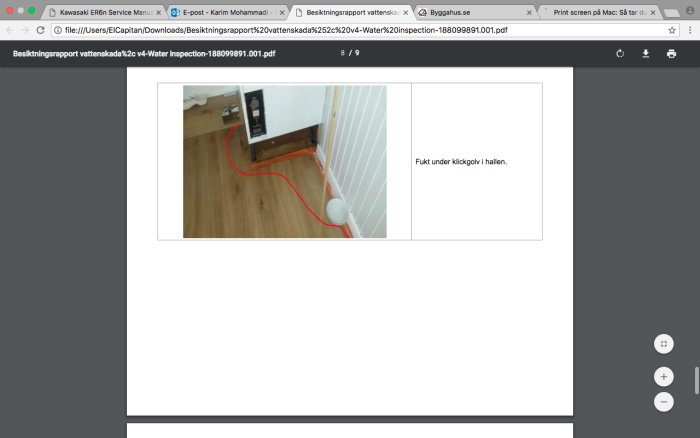Bookmark this page with the star icon
This screenshot has width=700, height=438.
[671, 30]
